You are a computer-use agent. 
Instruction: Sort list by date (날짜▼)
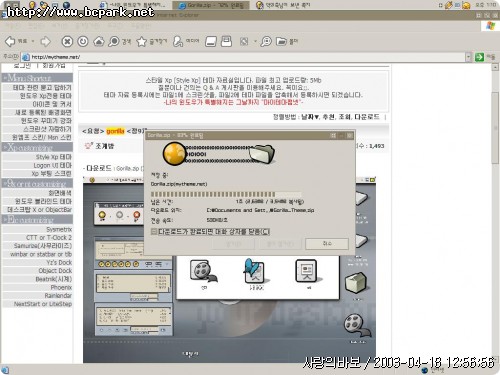click(310, 117)
